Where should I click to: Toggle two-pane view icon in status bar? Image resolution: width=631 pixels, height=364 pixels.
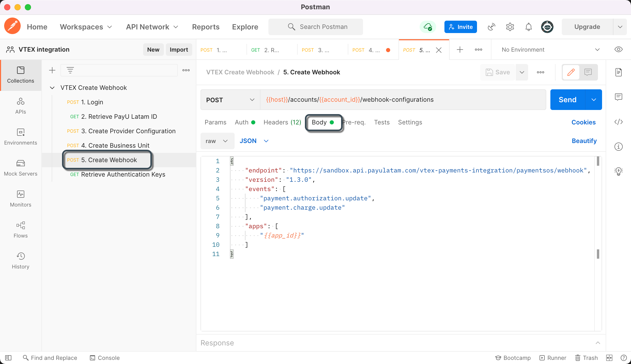click(609, 358)
